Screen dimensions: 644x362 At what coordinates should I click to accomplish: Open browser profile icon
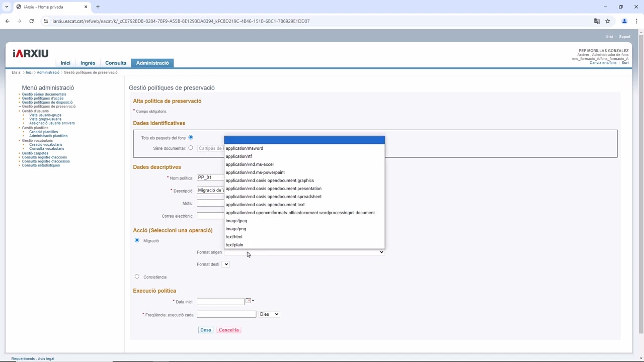(624, 21)
